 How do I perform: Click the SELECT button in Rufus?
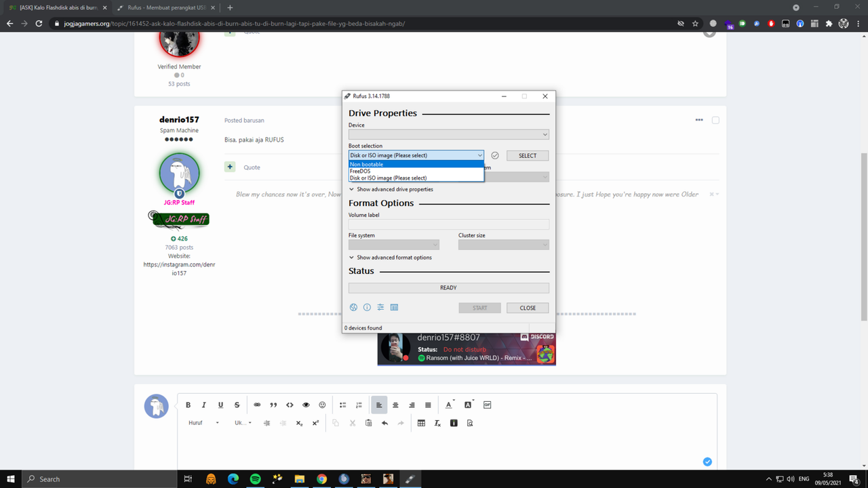coord(528,155)
